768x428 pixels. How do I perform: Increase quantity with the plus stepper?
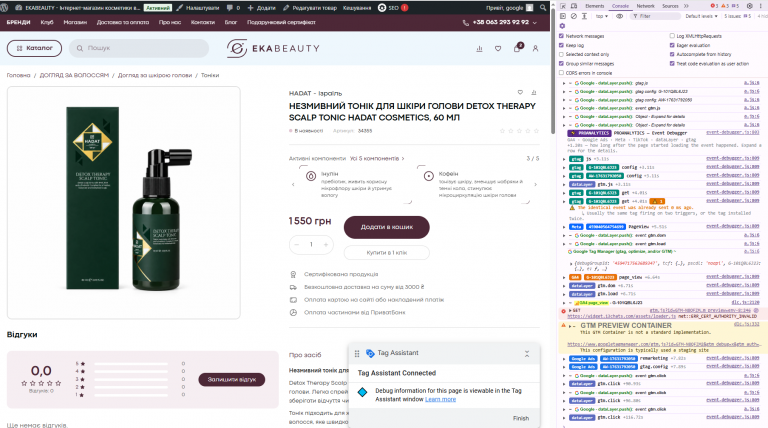(x=326, y=244)
